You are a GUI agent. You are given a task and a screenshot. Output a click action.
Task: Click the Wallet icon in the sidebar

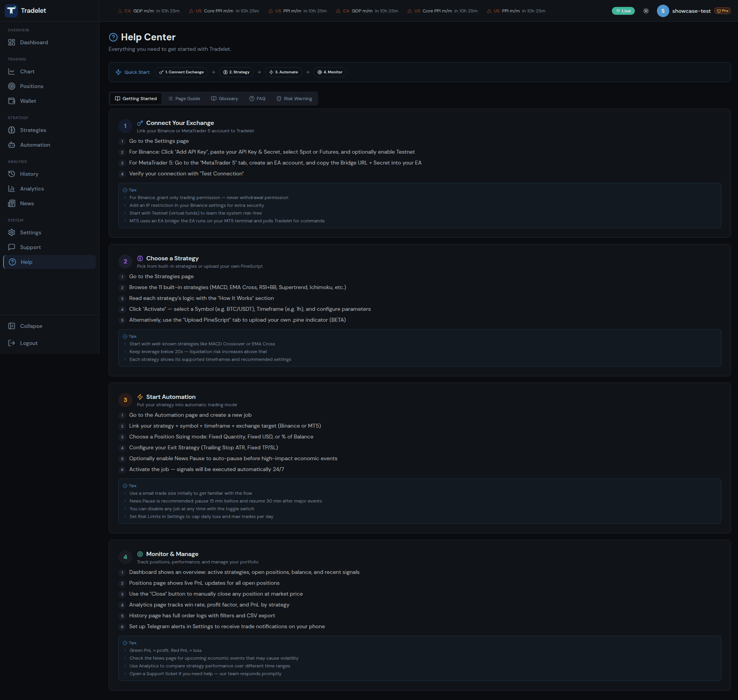click(12, 101)
